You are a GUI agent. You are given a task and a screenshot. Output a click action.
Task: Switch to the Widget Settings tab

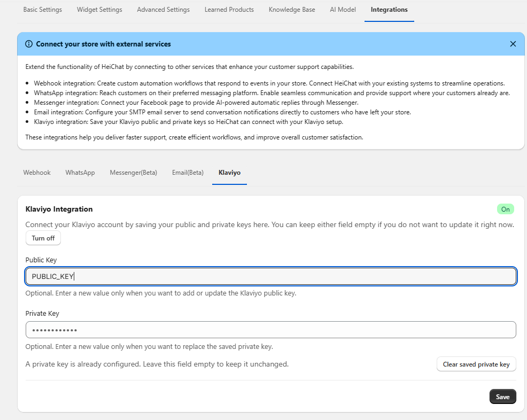pyautogui.click(x=99, y=10)
